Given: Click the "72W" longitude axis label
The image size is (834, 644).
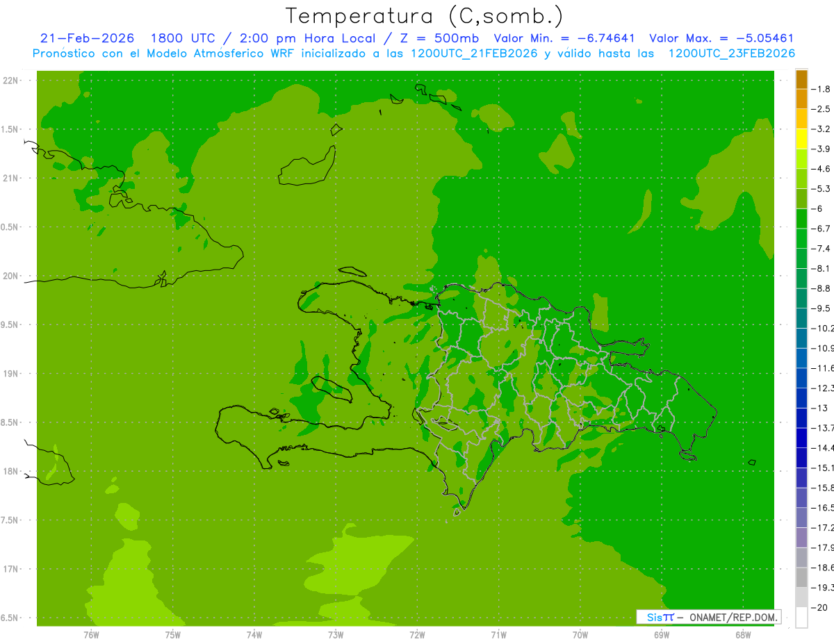Looking at the screenshot, I should (417, 634).
